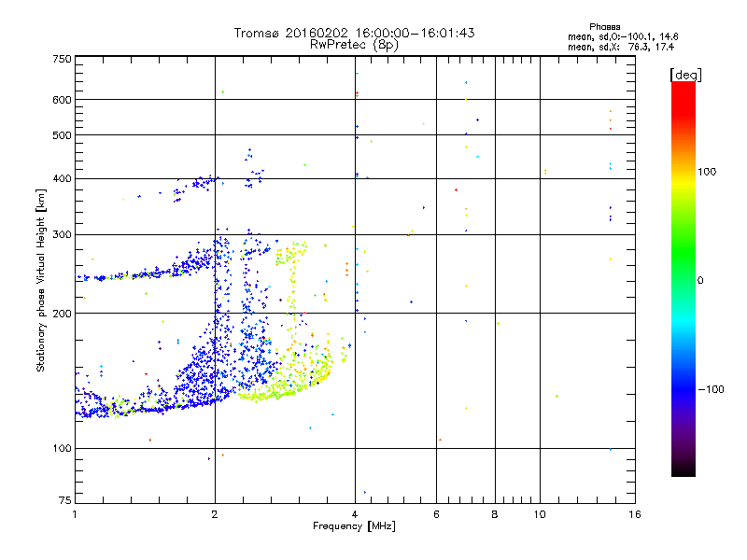Click the y-axis '75' tick label
Viewport: 747px width, 560px height.
pos(65,500)
